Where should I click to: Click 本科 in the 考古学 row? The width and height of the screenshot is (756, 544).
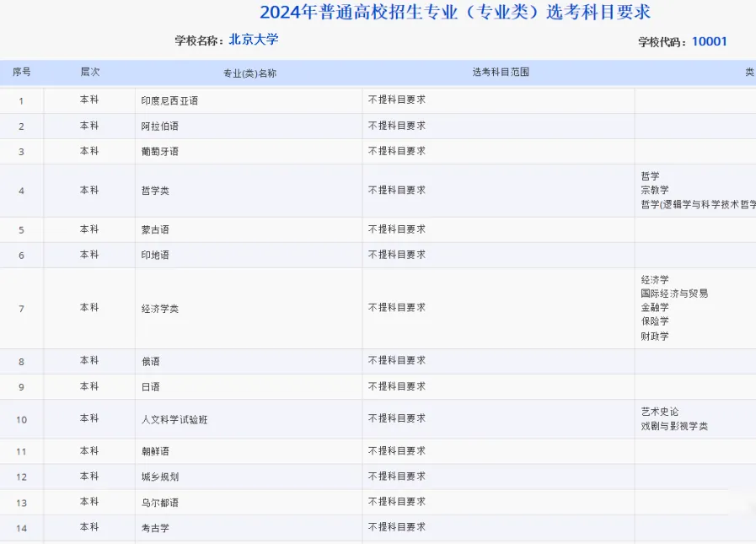point(89,526)
